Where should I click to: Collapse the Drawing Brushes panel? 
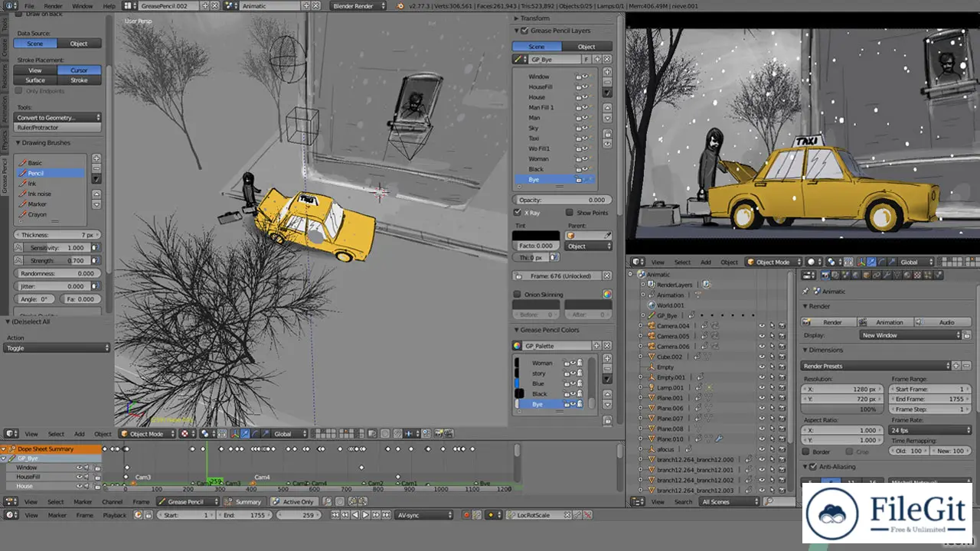tap(18, 143)
